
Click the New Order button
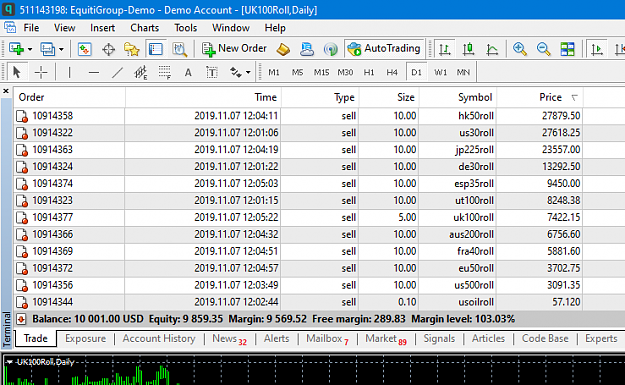(x=234, y=49)
